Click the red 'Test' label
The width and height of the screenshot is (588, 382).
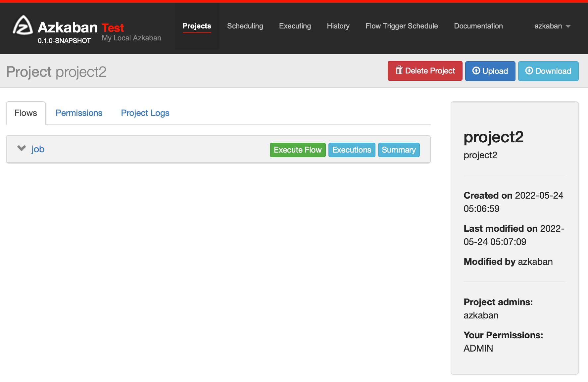coord(113,27)
